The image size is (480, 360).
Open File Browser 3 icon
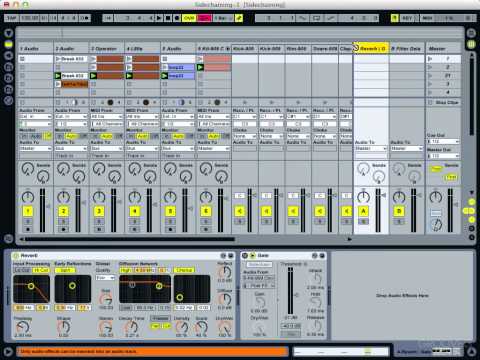8,89
